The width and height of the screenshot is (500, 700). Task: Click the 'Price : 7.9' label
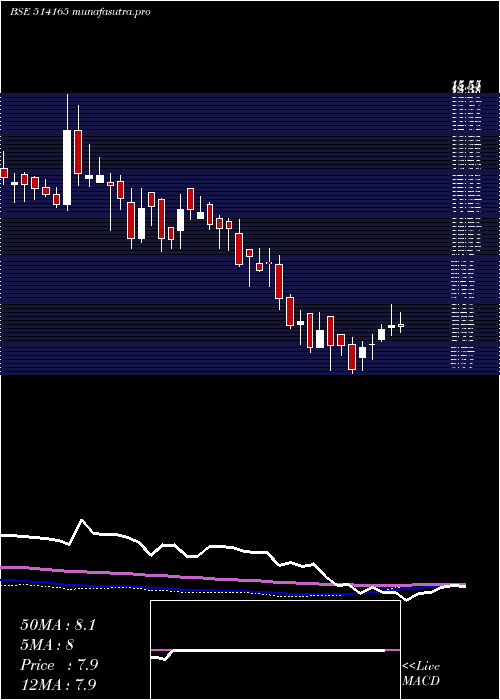pos(59,665)
